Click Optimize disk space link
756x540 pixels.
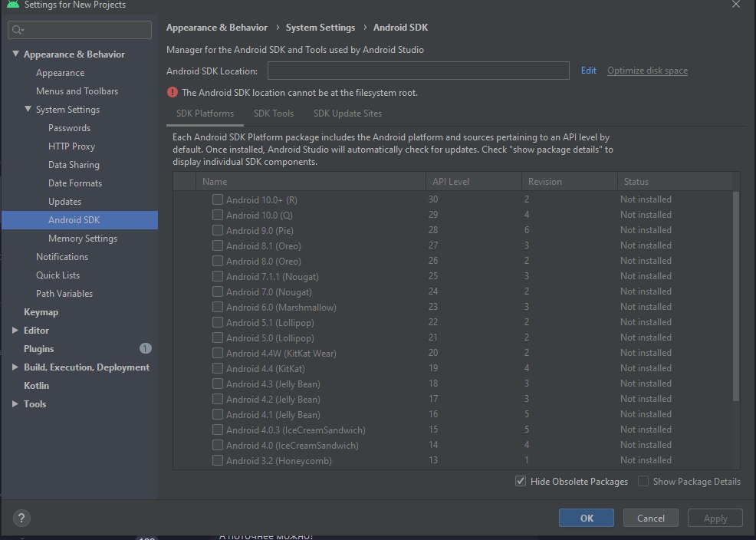[x=648, y=71]
